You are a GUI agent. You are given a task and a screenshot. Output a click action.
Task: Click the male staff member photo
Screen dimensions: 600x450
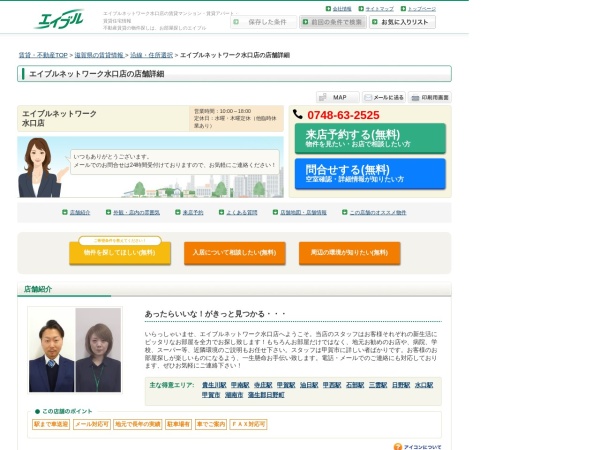(52, 349)
